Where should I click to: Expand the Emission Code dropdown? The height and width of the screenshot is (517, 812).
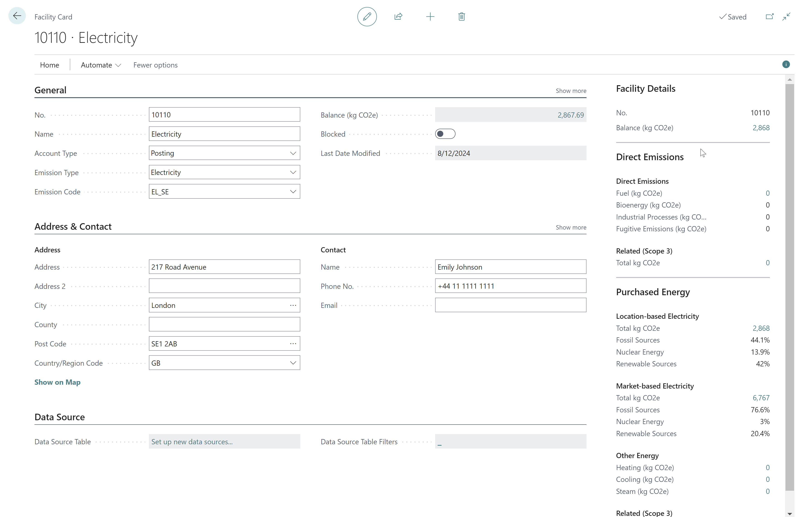pyautogui.click(x=292, y=191)
